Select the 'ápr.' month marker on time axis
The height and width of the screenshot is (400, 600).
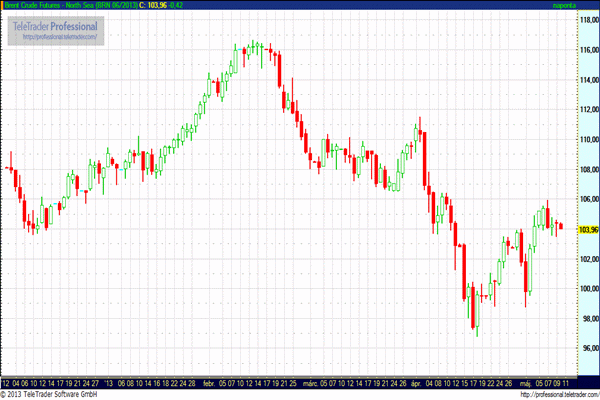[418, 382]
